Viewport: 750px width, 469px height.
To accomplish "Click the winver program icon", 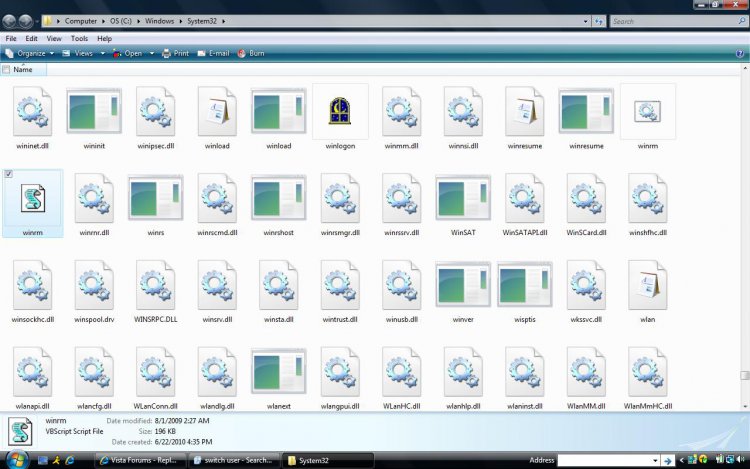I will pyautogui.click(x=463, y=286).
